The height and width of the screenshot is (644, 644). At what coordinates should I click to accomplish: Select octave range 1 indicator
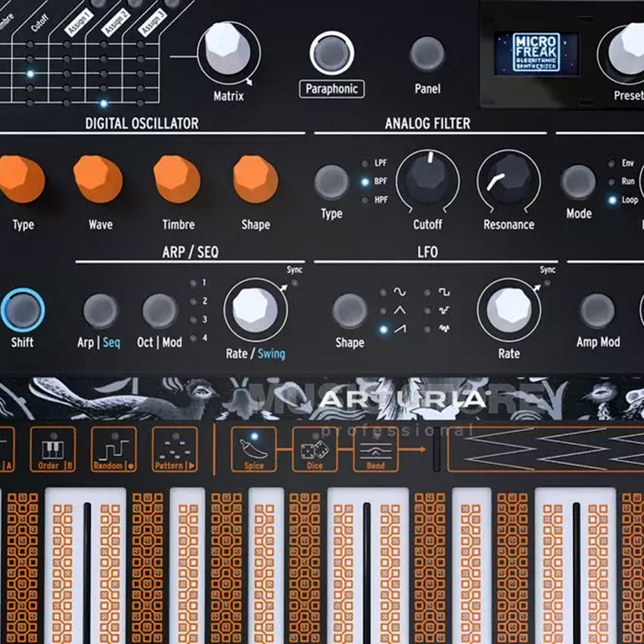[193, 283]
